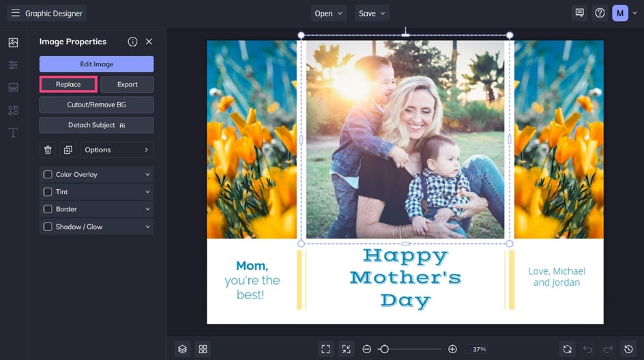Click the zoom slider handle

385,349
